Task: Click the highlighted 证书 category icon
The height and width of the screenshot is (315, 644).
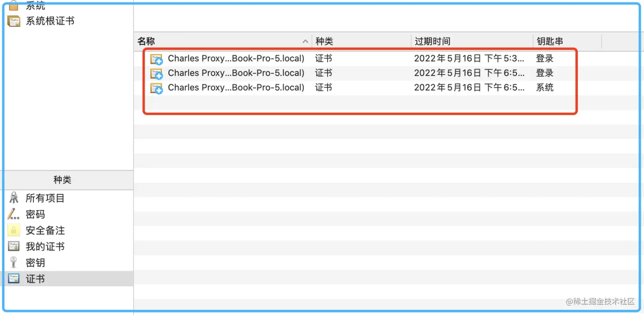Action: [14, 278]
